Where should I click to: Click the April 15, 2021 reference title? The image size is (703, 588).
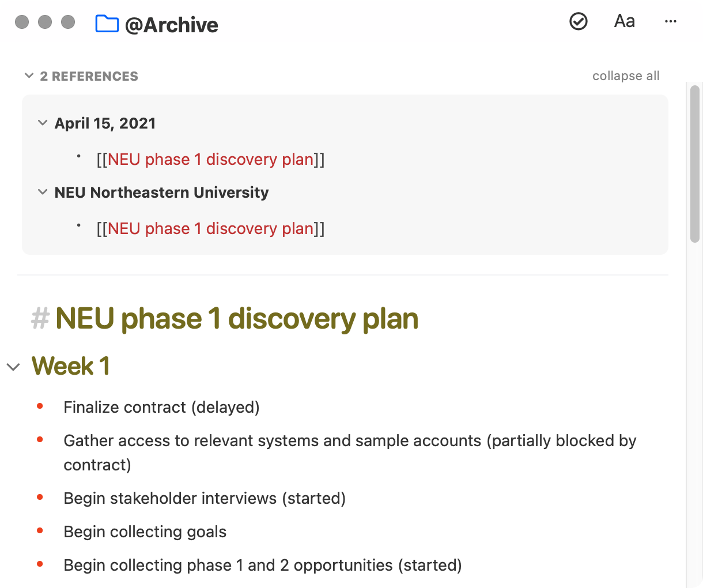point(105,123)
